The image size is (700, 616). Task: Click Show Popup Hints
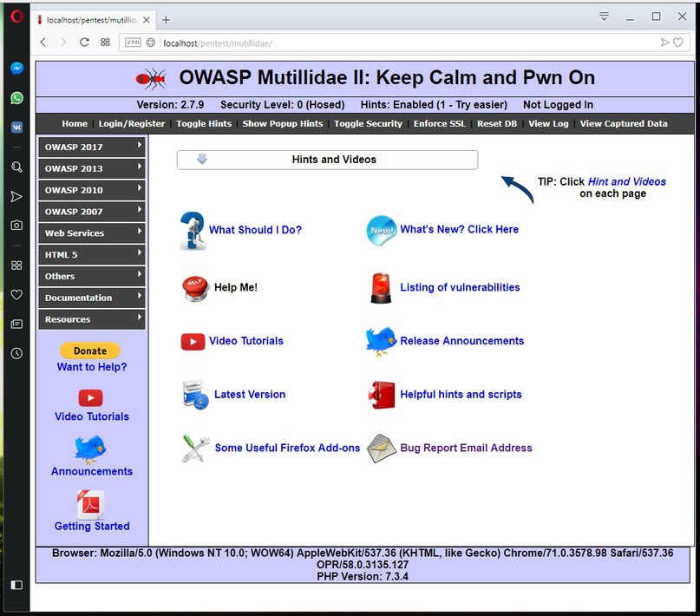pyautogui.click(x=283, y=124)
